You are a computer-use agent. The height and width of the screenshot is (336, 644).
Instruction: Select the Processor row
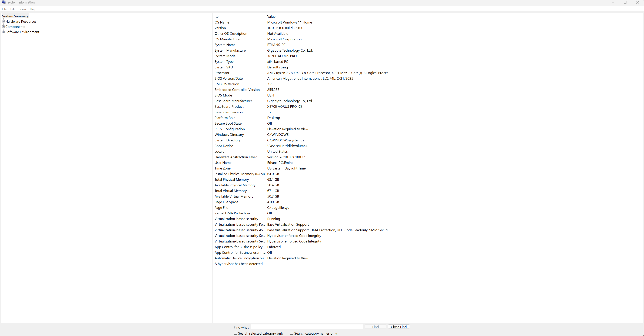pyautogui.click(x=302, y=73)
